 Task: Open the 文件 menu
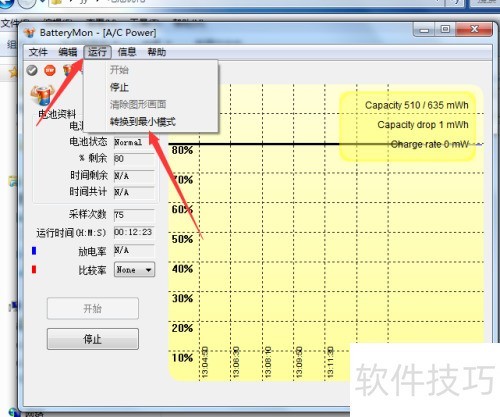click(x=38, y=52)
